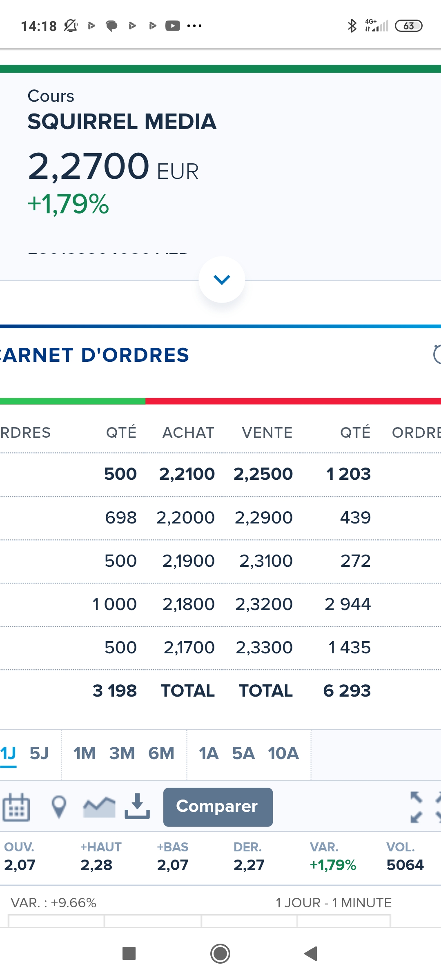The width and height of the screenshot is (441, 980).
Task: Select the 5J chart period
Action: click(x=39, y=753)
